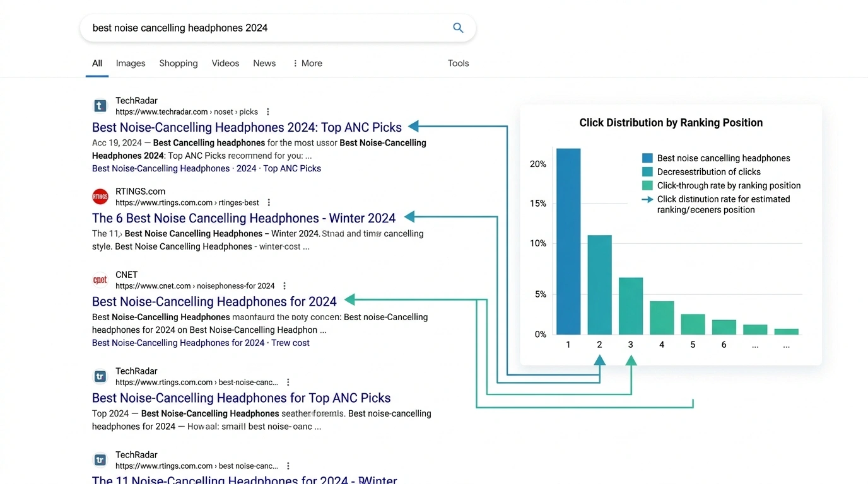Click the search magnifier icon
This screenshot has height=484, width=868.
(x=458, y=28)
